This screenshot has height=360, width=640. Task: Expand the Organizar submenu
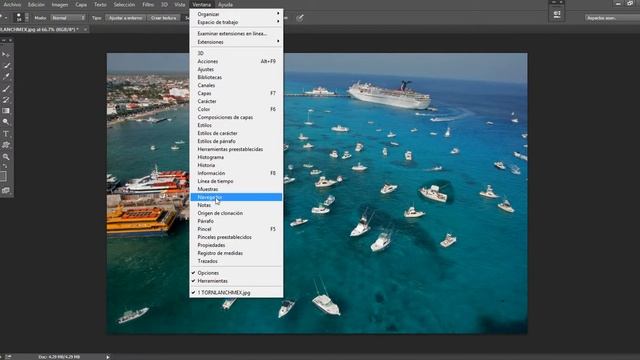(x=236, y=14)
